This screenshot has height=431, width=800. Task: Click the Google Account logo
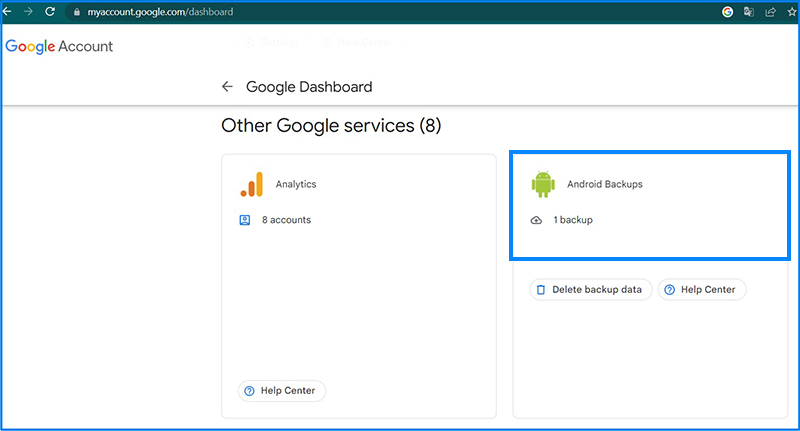[x=59, y=46]
